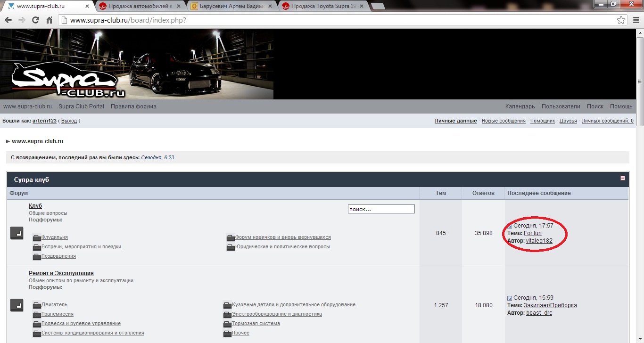Click the Выход logout link
This screenshot has width=644, height=343.
(69, 121)
